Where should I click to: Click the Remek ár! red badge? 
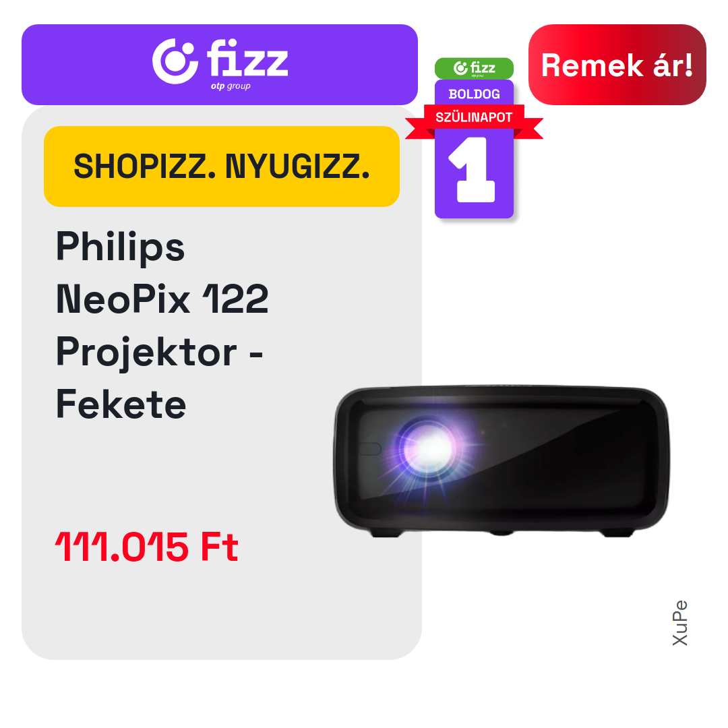coord(617,65)
